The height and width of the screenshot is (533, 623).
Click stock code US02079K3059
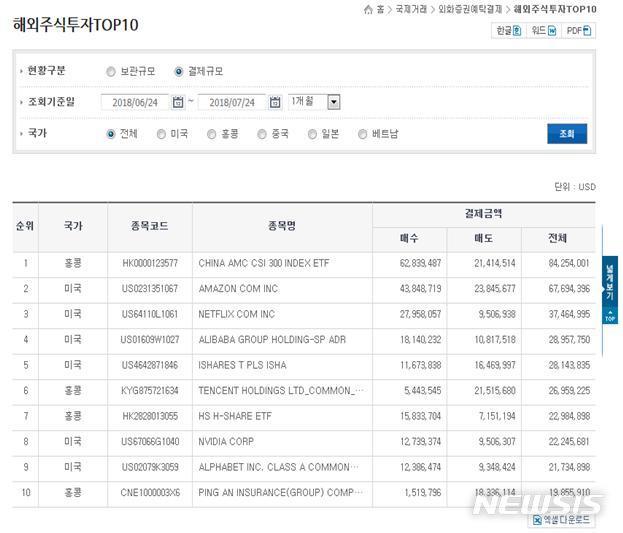[x=150, y=467]
